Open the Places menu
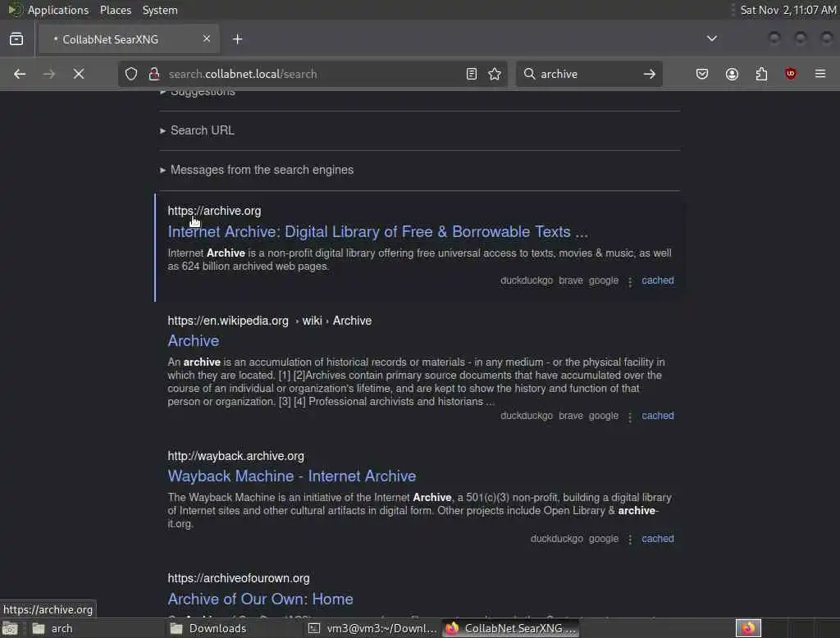Image resolution: width=840 pixels, height=638 pixels. coord(115,10)
